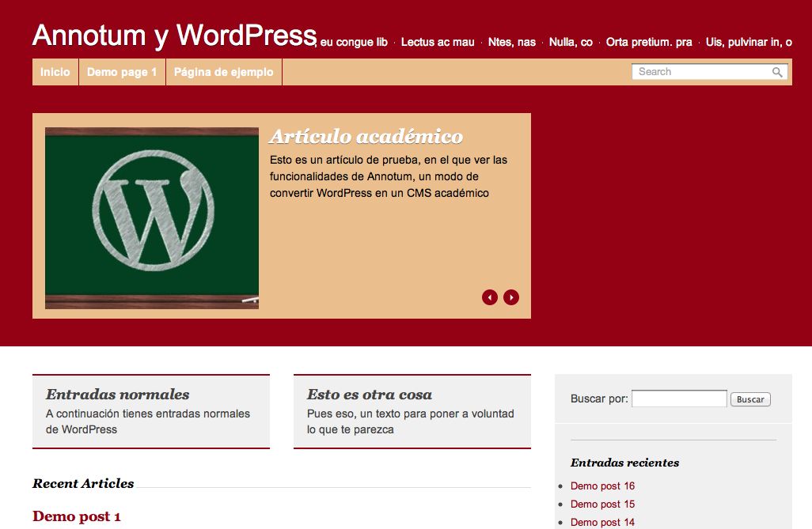Click the 'Esto es un artículo de prueba' description
The image size is (812, 529).
[x=389, y=176]
